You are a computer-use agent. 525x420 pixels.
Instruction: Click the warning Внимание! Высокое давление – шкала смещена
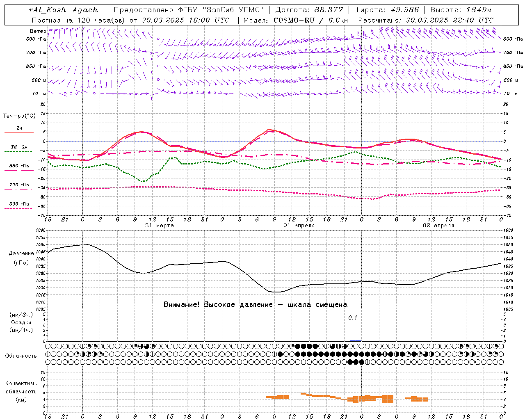256,305
